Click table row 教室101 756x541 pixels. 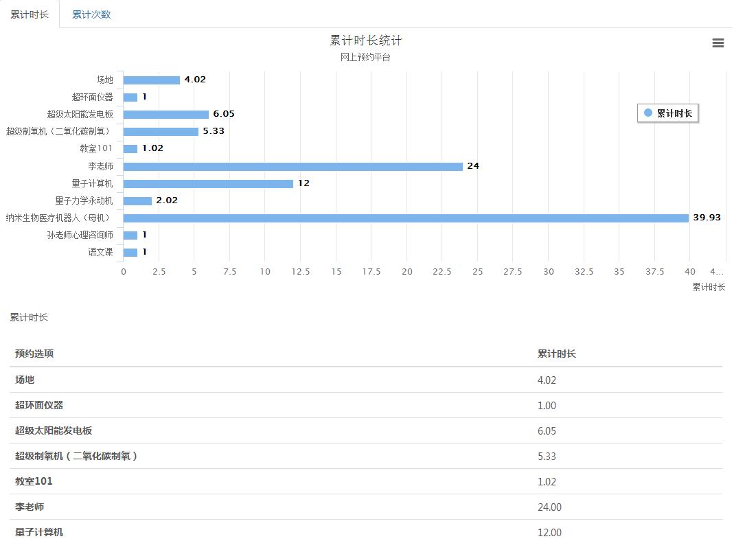366,482
